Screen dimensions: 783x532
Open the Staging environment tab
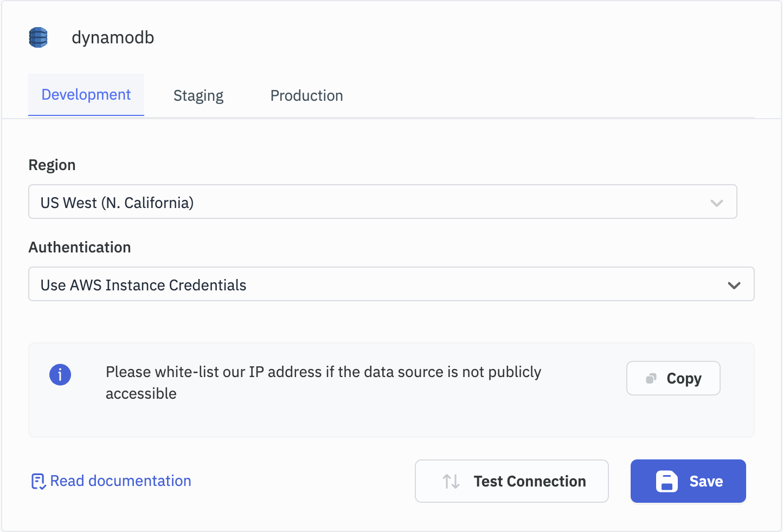(198, 96)
